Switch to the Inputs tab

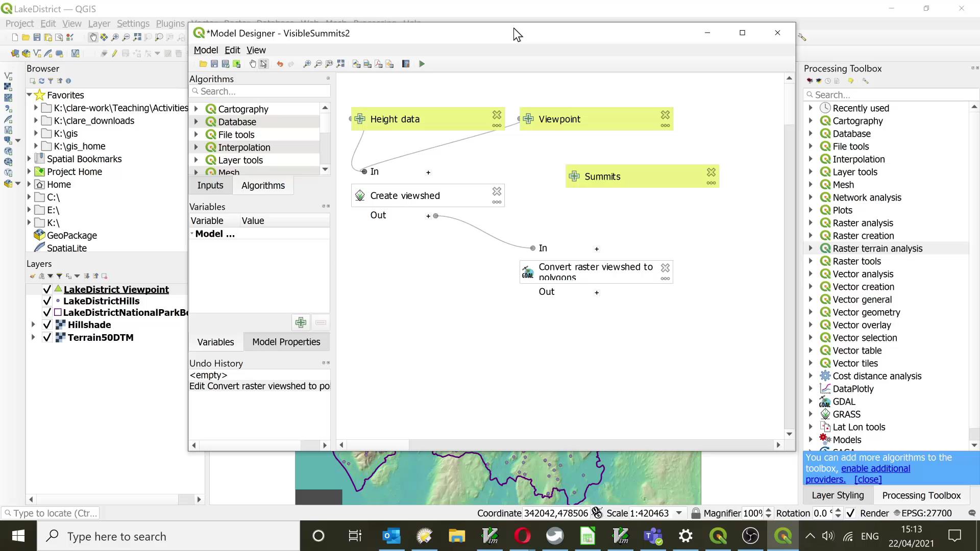(x=210, y=186)
